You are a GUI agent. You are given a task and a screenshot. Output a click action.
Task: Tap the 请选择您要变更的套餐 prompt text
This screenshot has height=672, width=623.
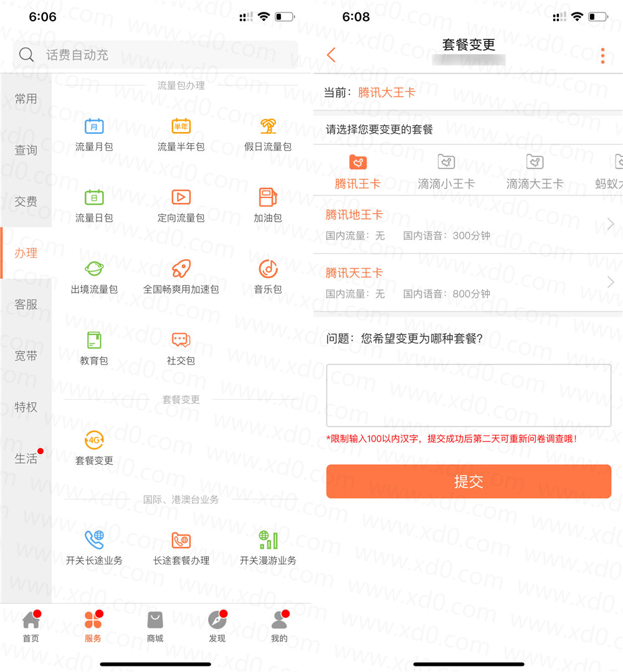pos(379,130)
